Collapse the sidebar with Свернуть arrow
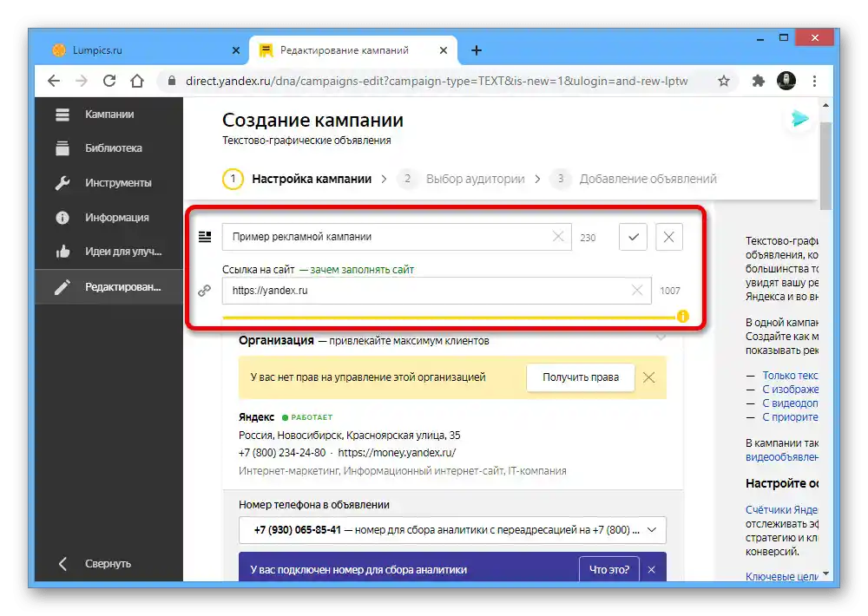868x616 pixels. click(x=62, y=563)
